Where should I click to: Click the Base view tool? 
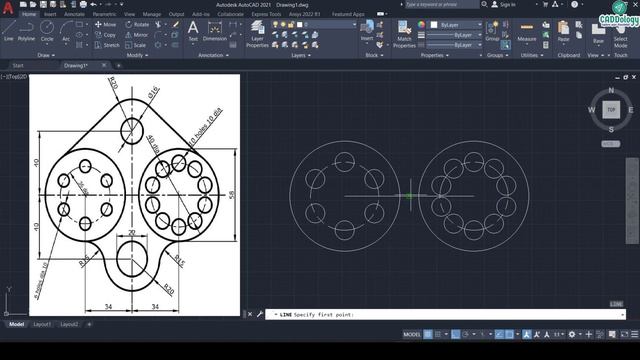pos(598,33)
